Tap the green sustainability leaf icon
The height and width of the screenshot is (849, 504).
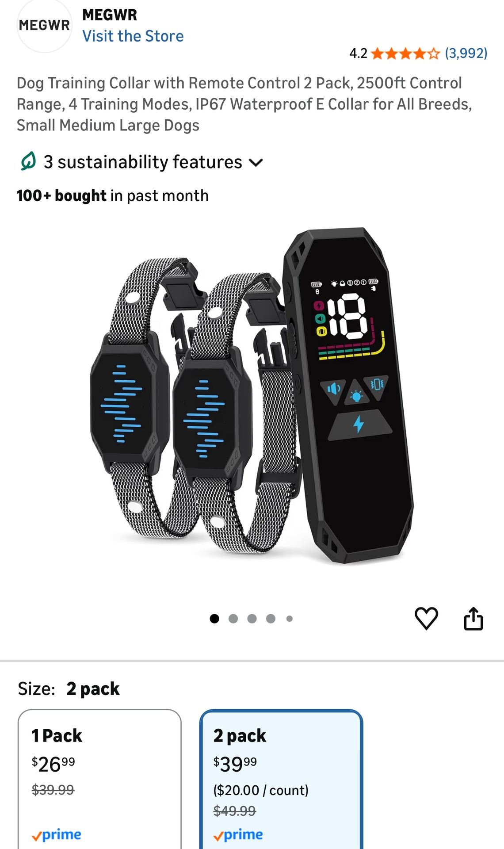(28, 161)
